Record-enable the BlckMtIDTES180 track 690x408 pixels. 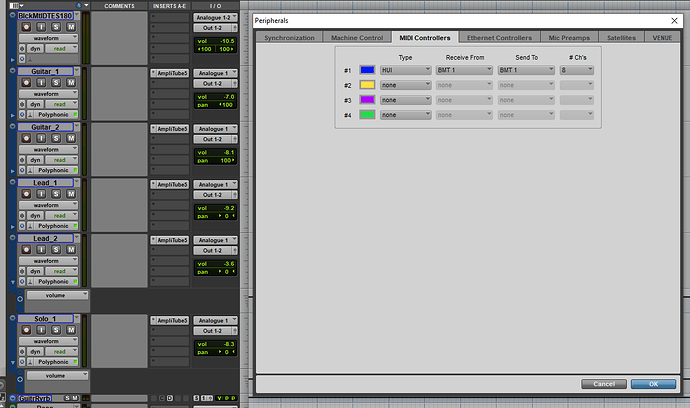[x=28, y=27]
